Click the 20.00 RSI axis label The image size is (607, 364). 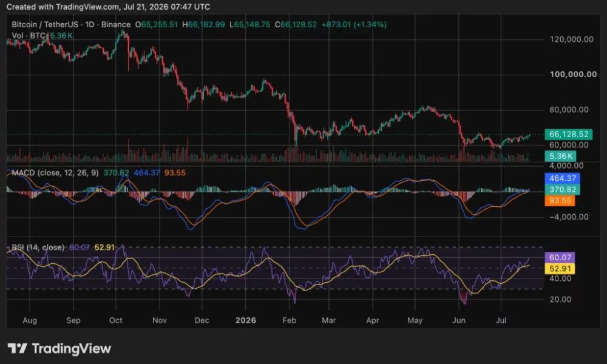(560, 300)
